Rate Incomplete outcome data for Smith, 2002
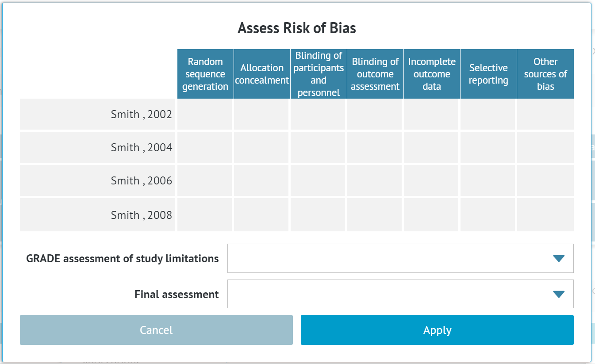 point(431,114)
